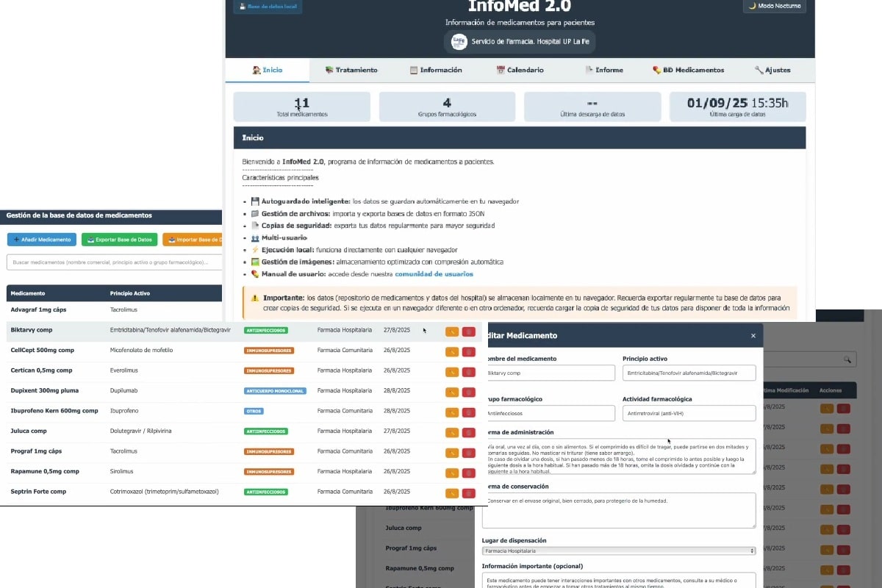Open the BD Medicamentos tab

pos(688,70)
